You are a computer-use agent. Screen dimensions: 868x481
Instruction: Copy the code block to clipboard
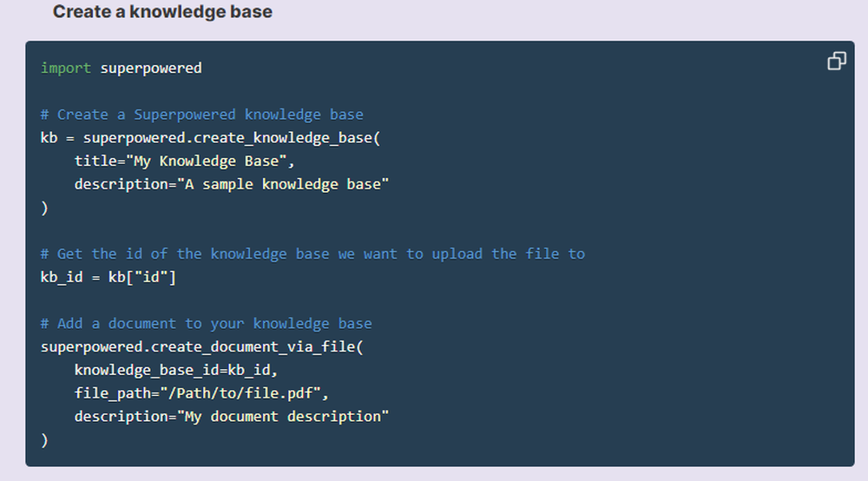[x=837, y=61]
